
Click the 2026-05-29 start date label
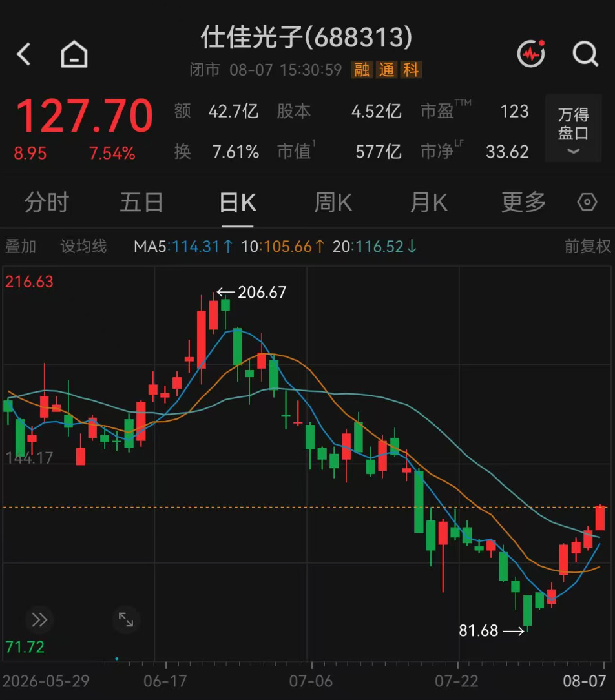[46, 681]
